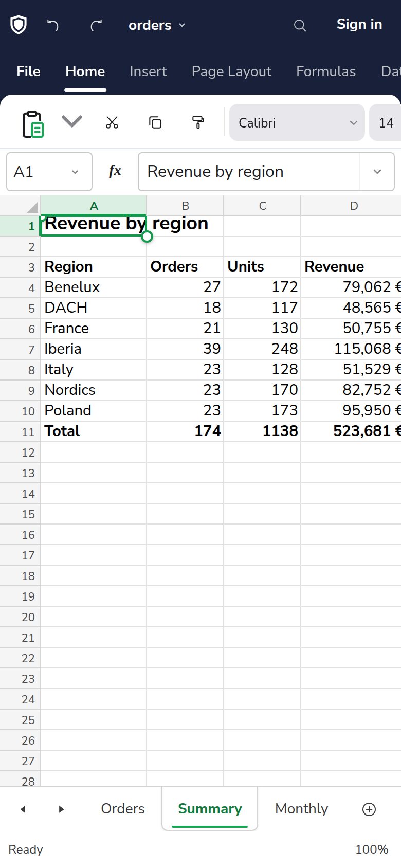Activate the Format Painter tool
401x868 pixels.
(198, 122)
